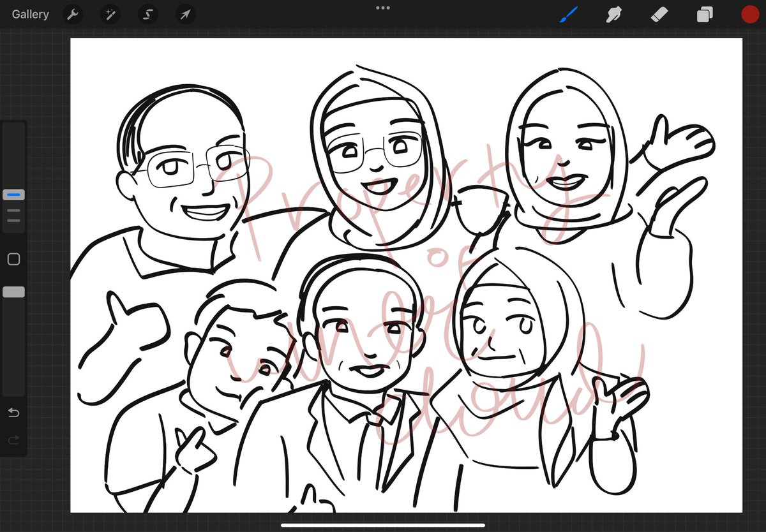Adjust brush size slider handle

13,195
